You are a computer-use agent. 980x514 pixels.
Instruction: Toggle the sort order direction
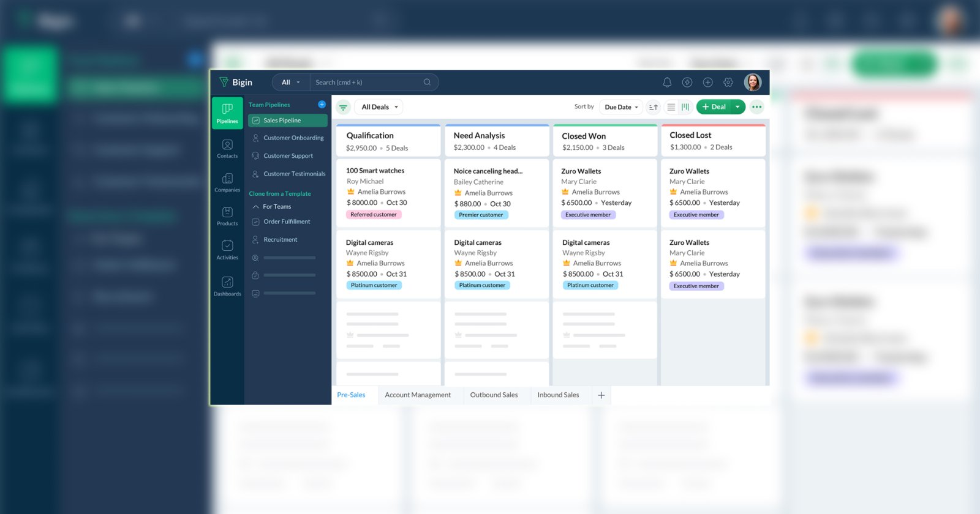654,107
